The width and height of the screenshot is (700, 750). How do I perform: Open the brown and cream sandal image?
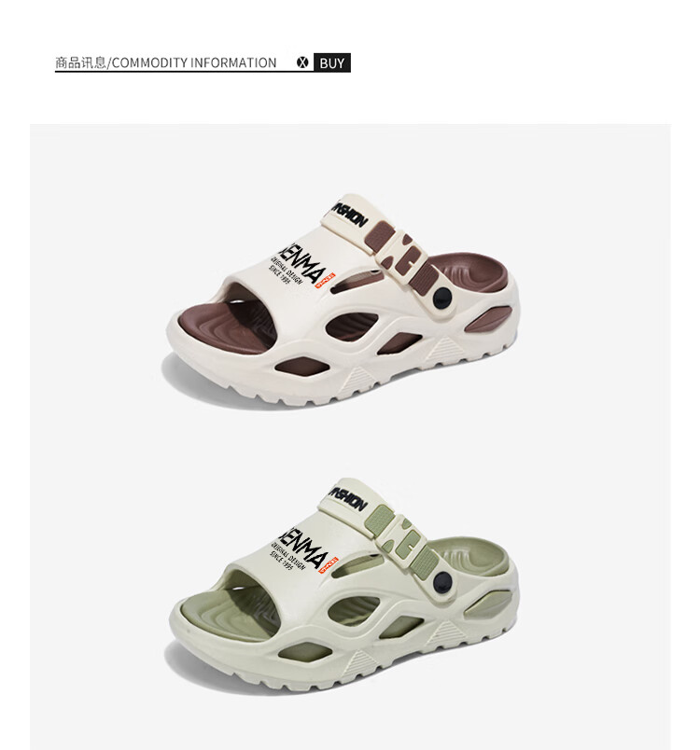click(x=343, y=301)
